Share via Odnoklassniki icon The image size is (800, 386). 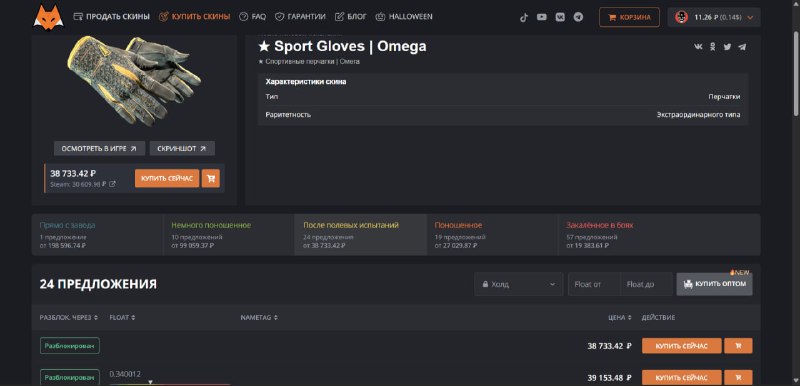pos(713,47)
